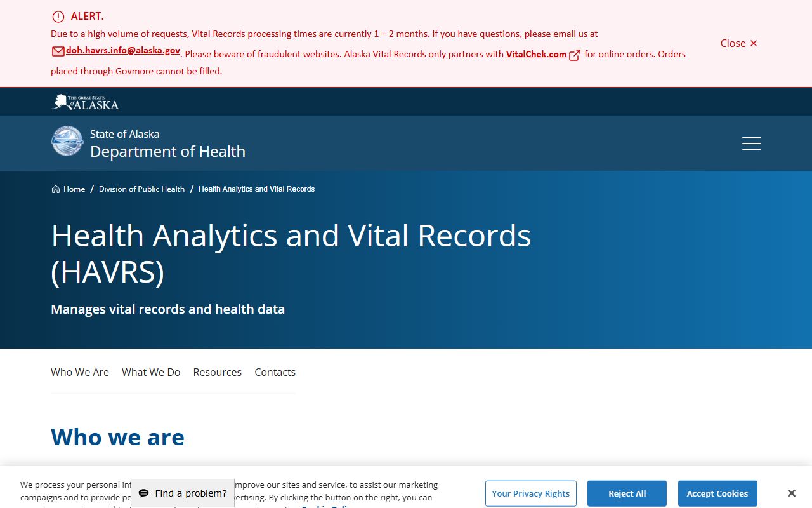This screenshot has width=812, height=508.
Task: Click the Great State of Alaska logo
Action: [85, 102]
